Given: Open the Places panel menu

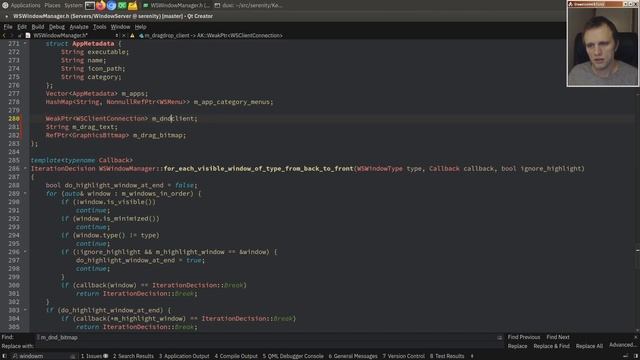Looking at the screenshot, I should [52, 5].
